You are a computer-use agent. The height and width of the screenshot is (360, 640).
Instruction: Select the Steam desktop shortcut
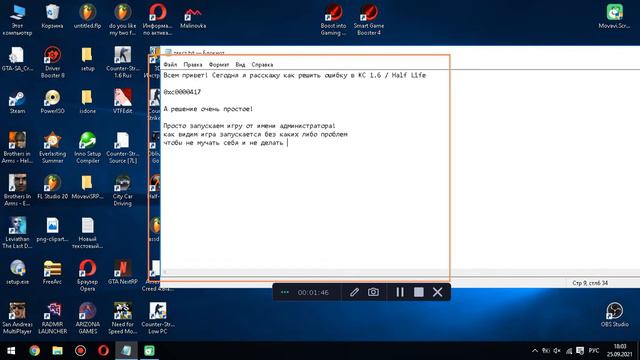click(x=17, y=102)
